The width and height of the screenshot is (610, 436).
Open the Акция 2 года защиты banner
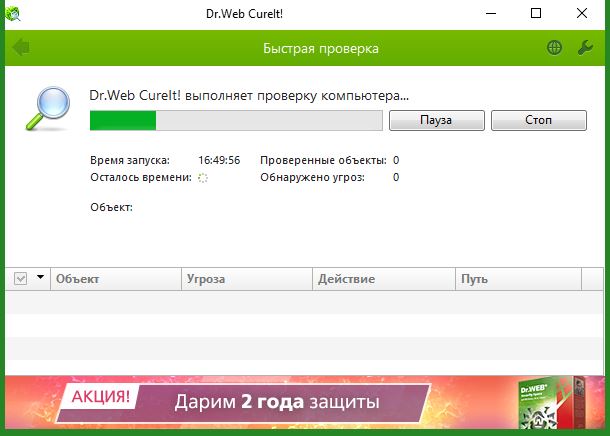point(305,403)
